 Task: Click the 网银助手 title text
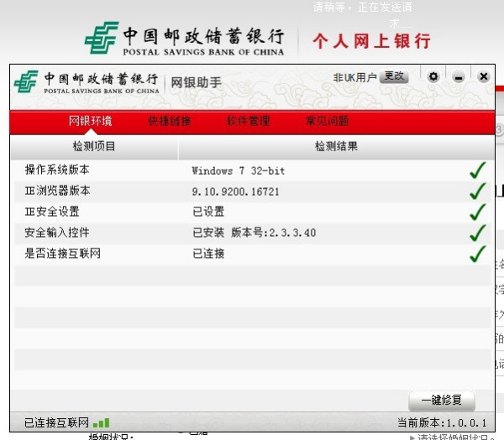pos(196,82)
